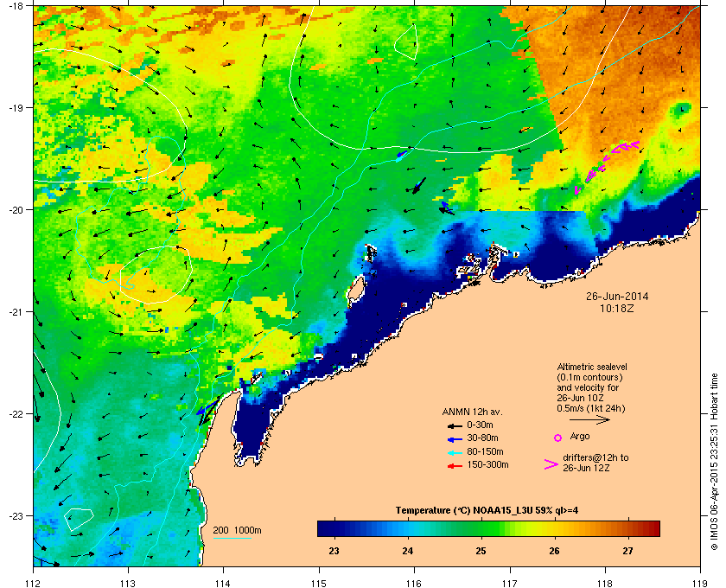
Task: Click the black 0-30m legend arrow
Action: tap(455, 425)
